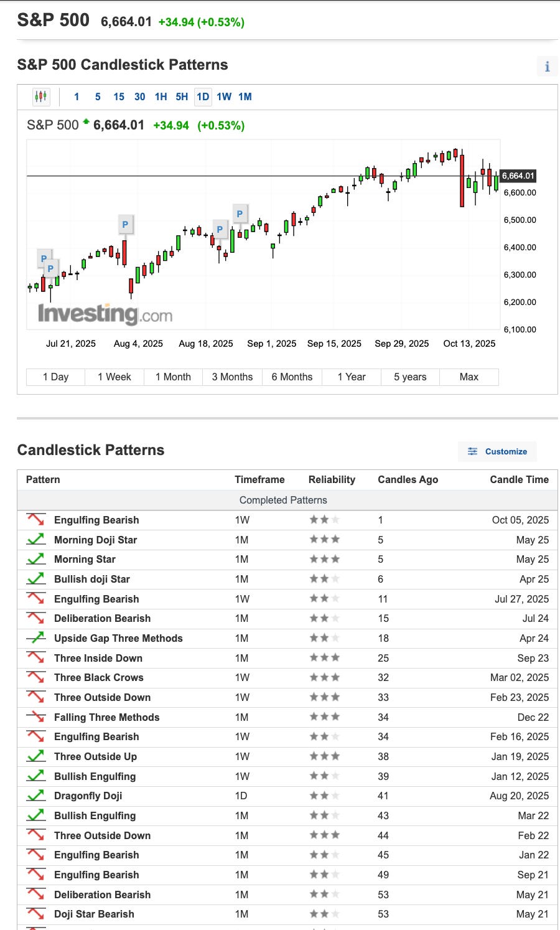Image resolution: width=560 pixels, height=930 pixels.
Task: Switch chart to 1W timeframe
Action: point(224,96)
